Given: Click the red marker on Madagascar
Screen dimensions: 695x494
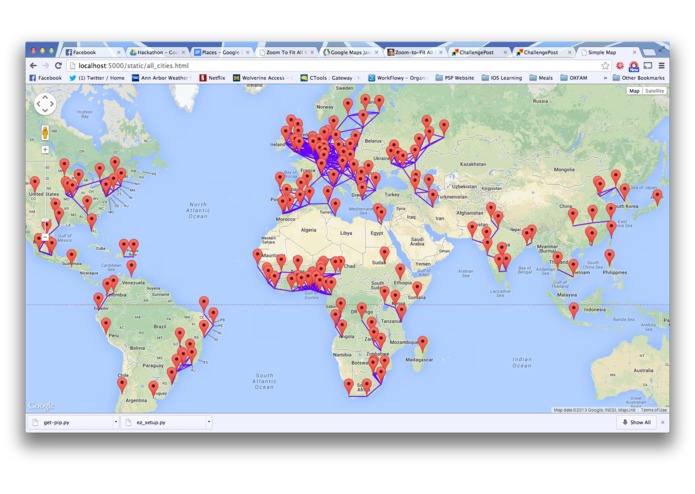Looking at the screenshot, I should click(x=423, y=344).
